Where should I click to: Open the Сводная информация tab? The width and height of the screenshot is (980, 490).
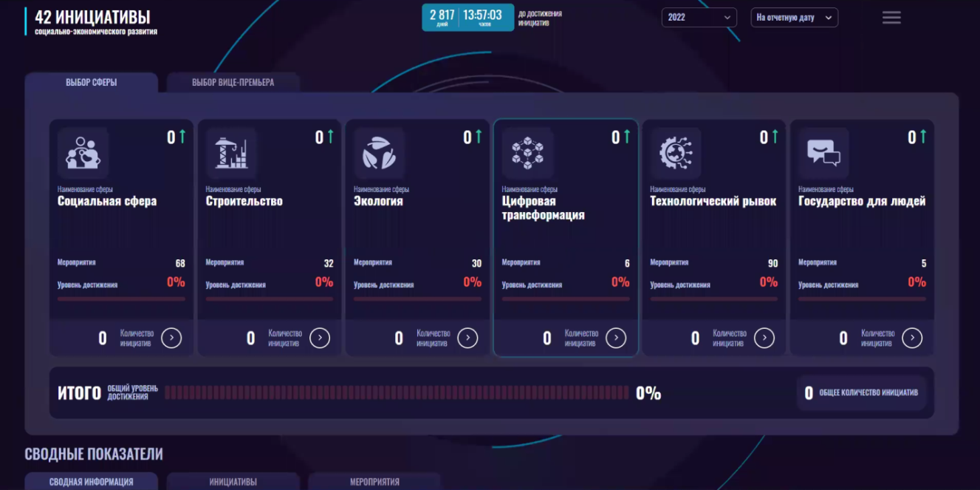(92, 481)
